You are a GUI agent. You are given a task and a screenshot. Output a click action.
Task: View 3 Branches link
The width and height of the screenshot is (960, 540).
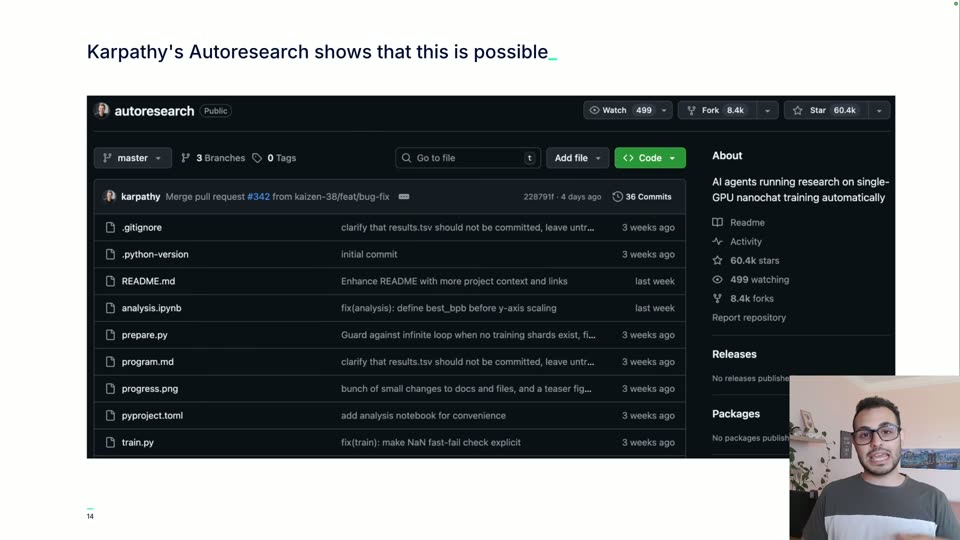tap(220, 158)
